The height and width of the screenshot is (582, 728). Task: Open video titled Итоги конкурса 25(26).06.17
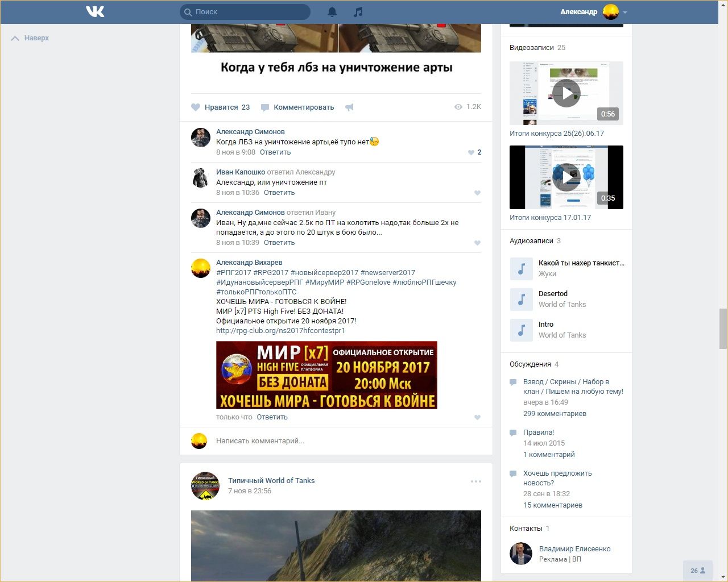click(x=557, y=134)
